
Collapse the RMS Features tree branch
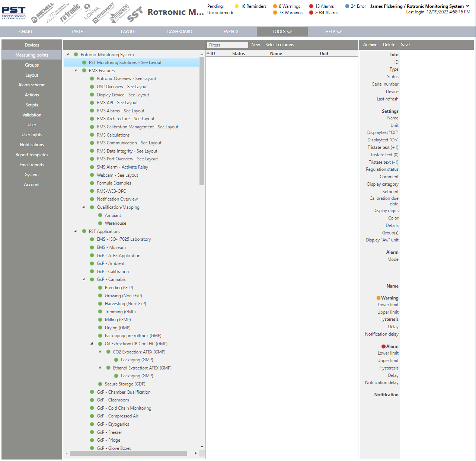point(76,70)
